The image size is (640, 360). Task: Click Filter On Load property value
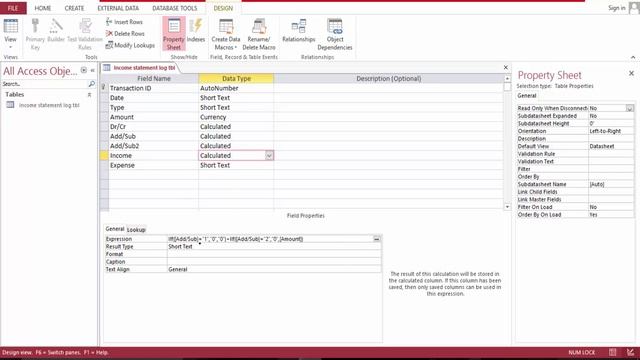pyautogui.click(x=611, y=207)
